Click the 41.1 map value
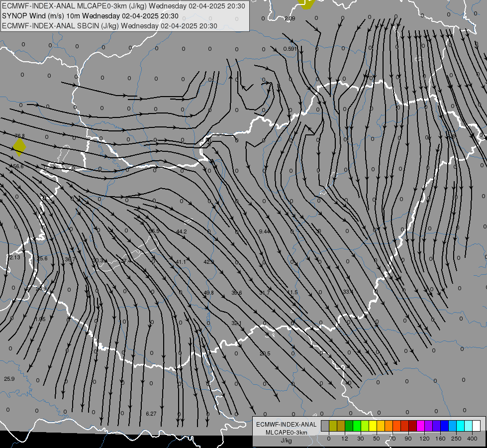The height and width of the screenshot is (448, 487). tap(181, 262)
